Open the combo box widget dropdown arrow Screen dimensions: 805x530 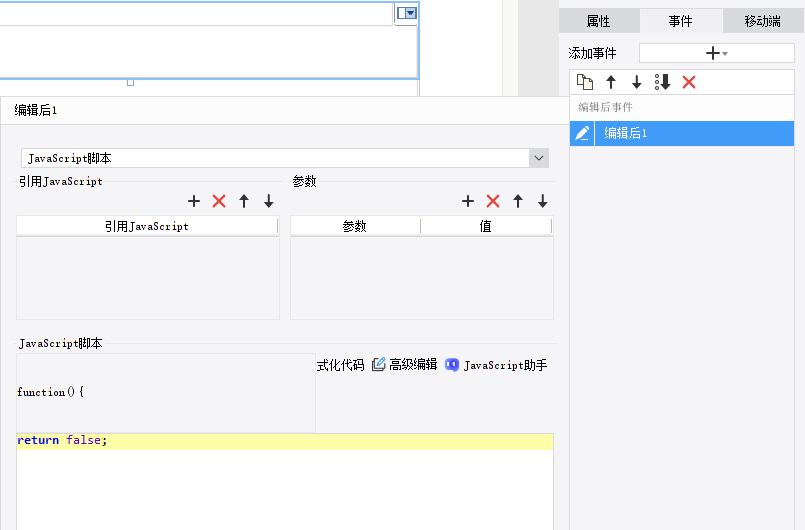(x=406, y=13)
